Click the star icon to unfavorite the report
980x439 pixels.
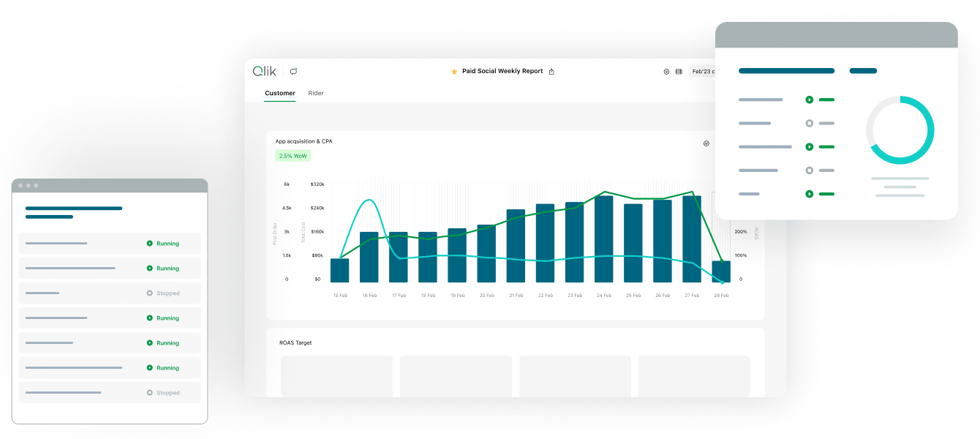click(x=454, y=71)
